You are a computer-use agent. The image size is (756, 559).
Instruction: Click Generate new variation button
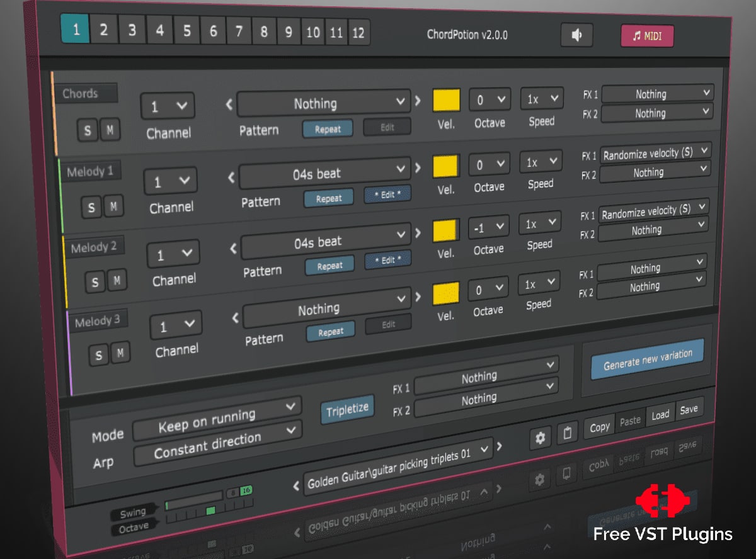(648, 359)
